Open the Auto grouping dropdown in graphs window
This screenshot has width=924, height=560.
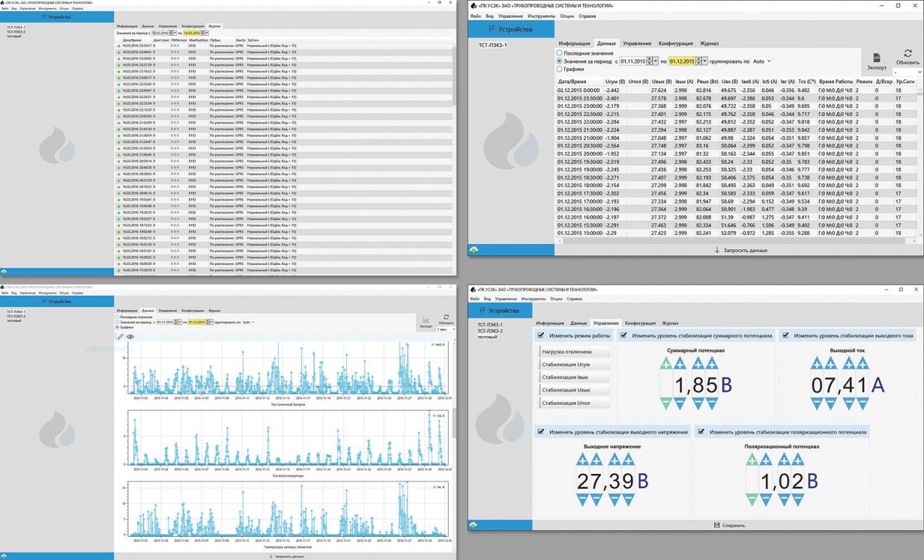coord(249,322)
